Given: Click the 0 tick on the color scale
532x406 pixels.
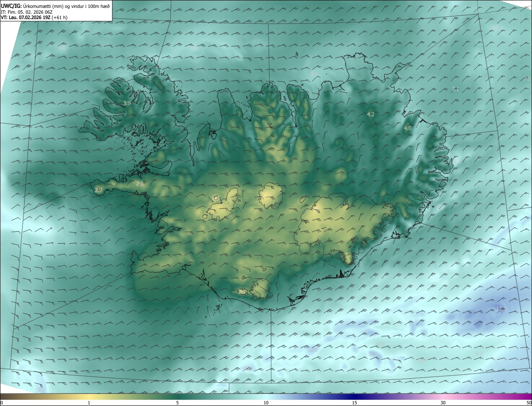Looking at the screenshot, I should pyautogui.click(x=2, y=403).
